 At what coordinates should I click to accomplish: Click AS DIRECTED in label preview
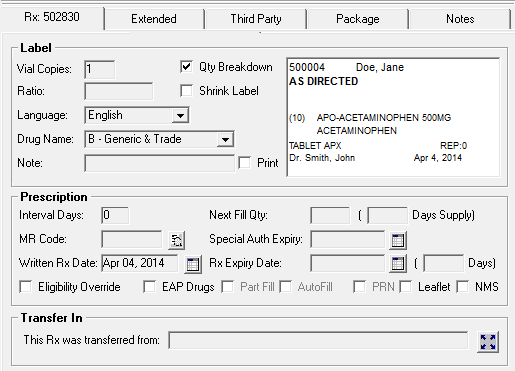pos(323,81)
